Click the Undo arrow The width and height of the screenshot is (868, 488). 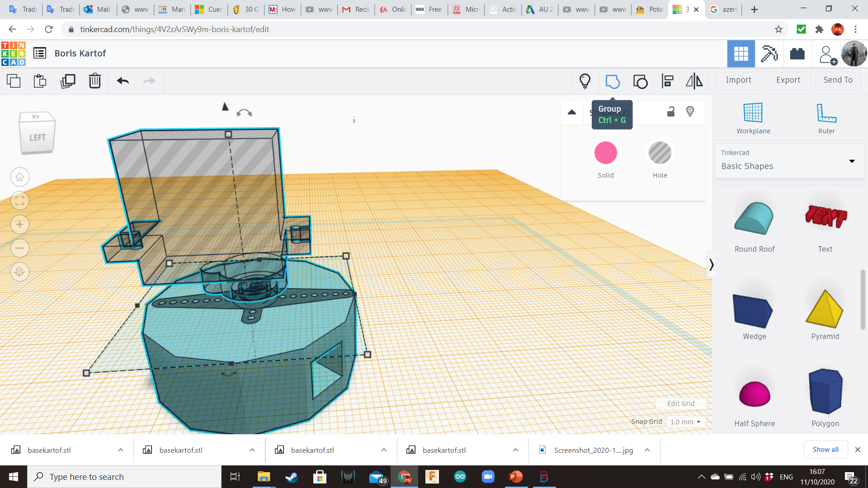pyautogui.click(x=123, y=81)
